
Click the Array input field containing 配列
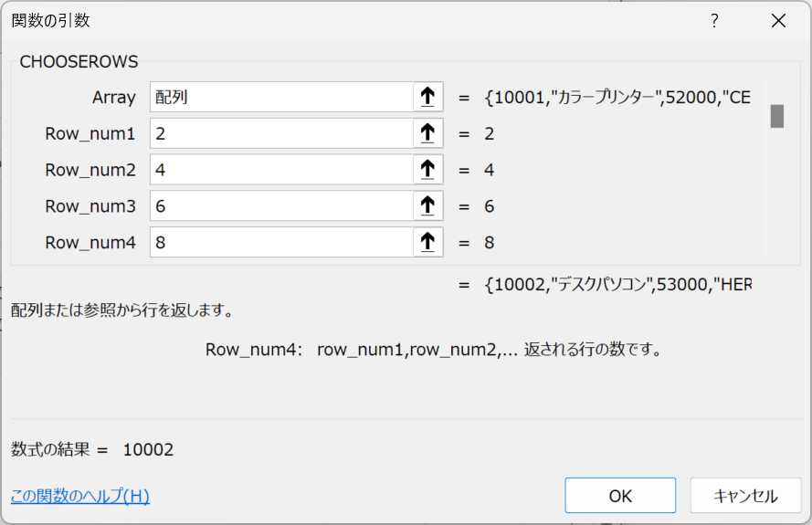coord(281,97)
